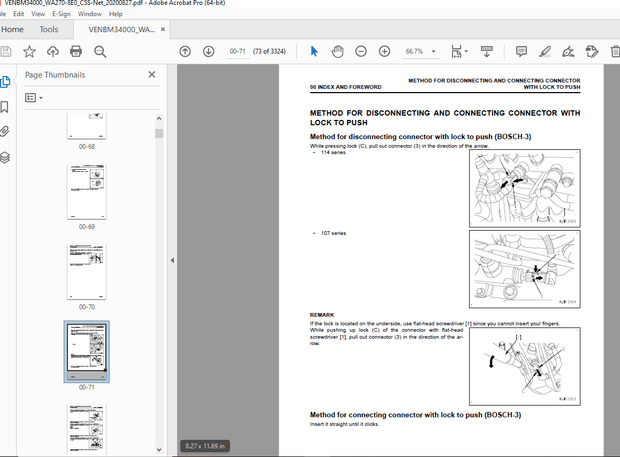Open the Bookmarks panel

coord(4,107)
